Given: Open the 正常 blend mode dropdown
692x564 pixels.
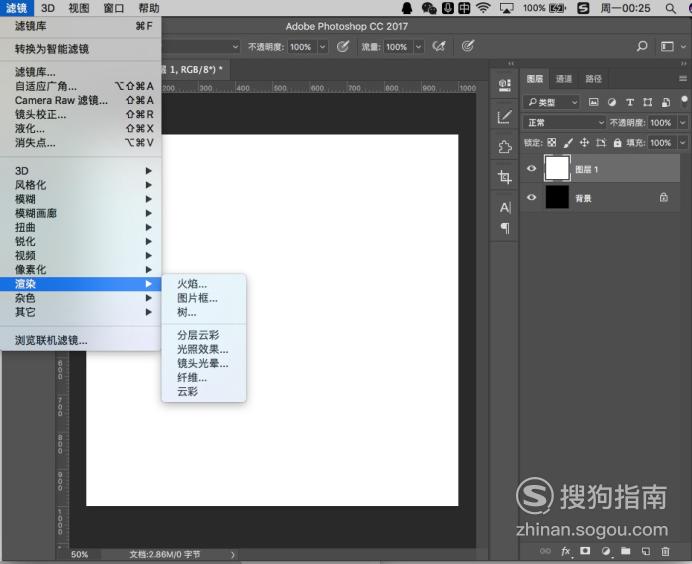Looking at the screenshot, I should 564,123.
